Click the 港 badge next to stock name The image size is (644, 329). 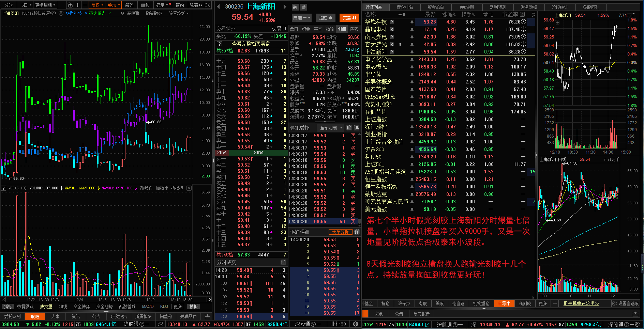[x=303, y=7]
